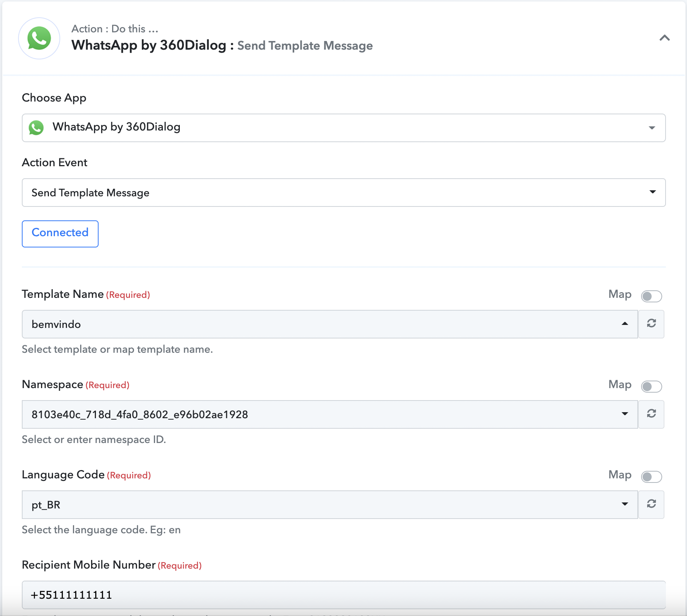The image size is (687, 616).
Task: Click the 'Select template or map template name.' hint
Action: coord(117,349)
